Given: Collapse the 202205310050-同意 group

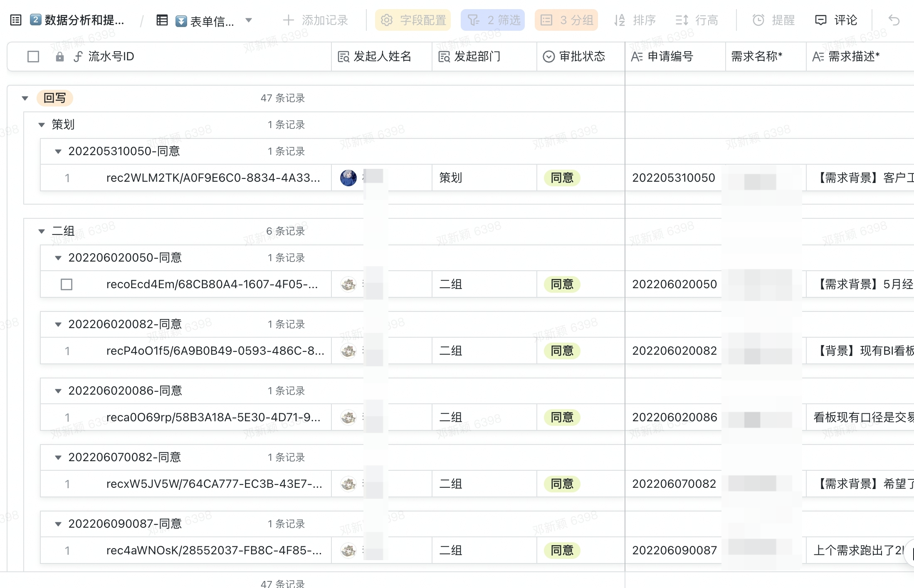Looking at the screenshot, I should point(58,151).
